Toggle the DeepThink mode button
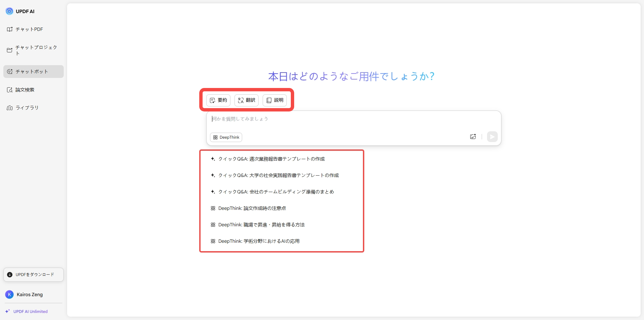The image size is (644, 320). (226, 137)
